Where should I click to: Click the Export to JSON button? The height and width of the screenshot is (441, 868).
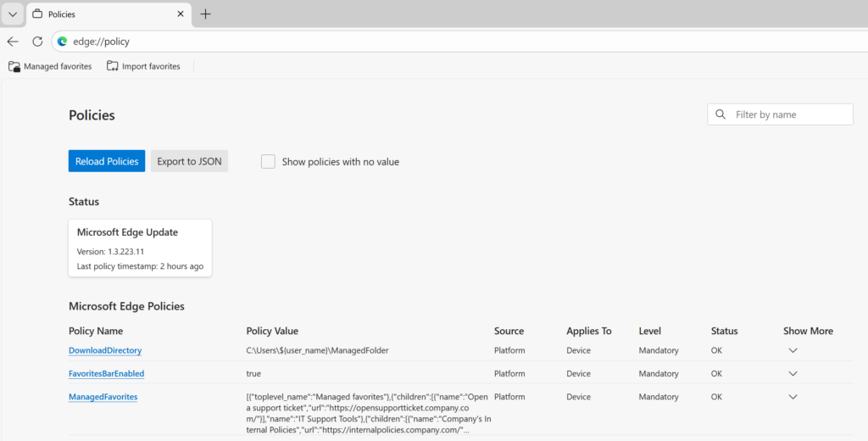[x=189, y=161]
